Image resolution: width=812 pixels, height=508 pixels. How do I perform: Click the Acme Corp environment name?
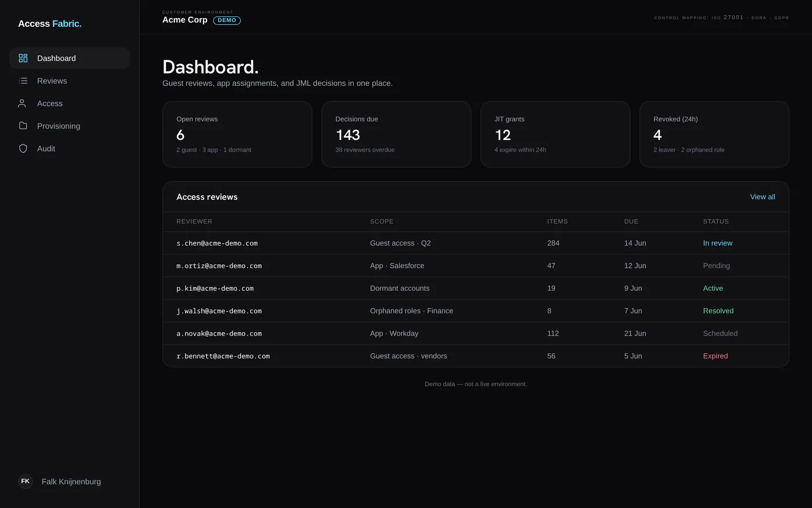click(x=185, y=20)
